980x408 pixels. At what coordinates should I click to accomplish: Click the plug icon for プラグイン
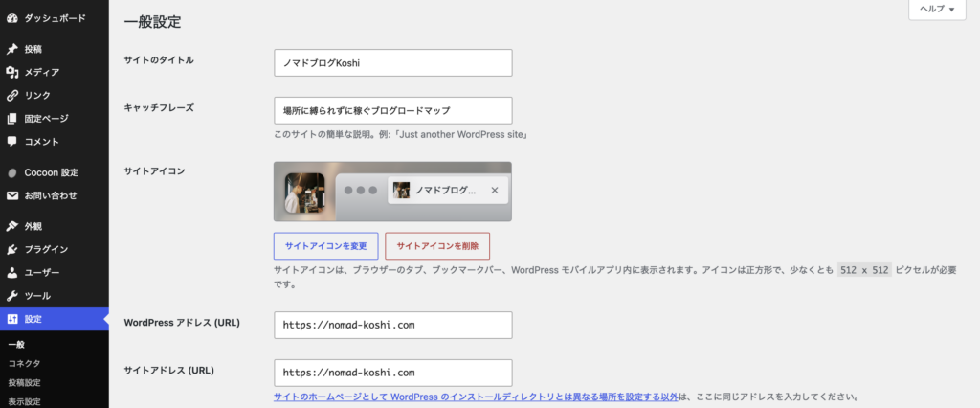(x=11, y=250)
